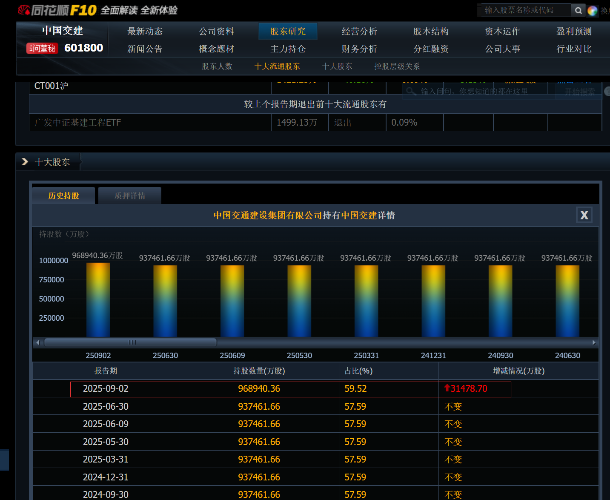This screenshot has height=500, width=610.
Task: Click the 开始搜索 button
Action: (579, 91)
